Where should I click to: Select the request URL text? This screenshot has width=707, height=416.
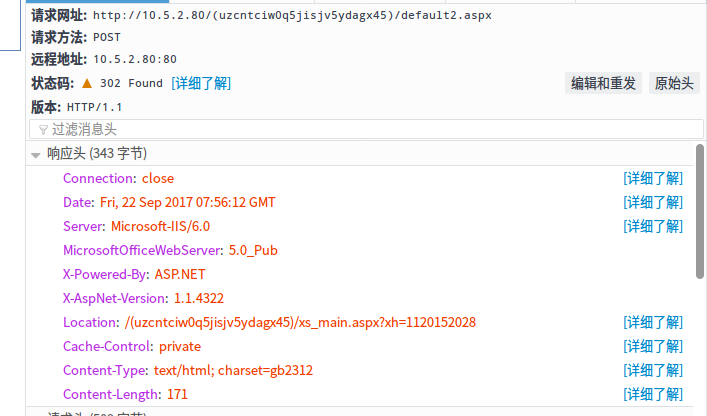pyautogui.click(x=292, y=15)
